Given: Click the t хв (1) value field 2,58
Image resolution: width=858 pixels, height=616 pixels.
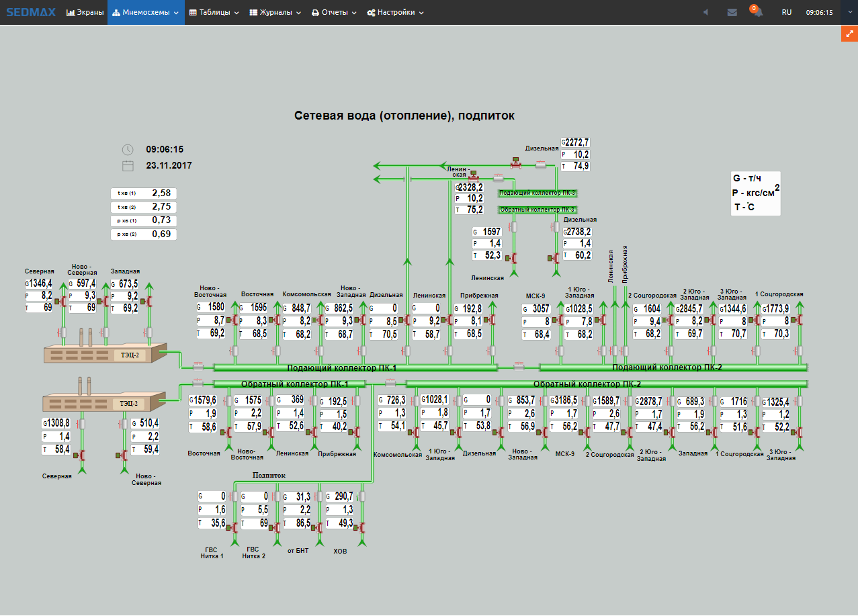Looking at the screenshot, I should 161,193.
